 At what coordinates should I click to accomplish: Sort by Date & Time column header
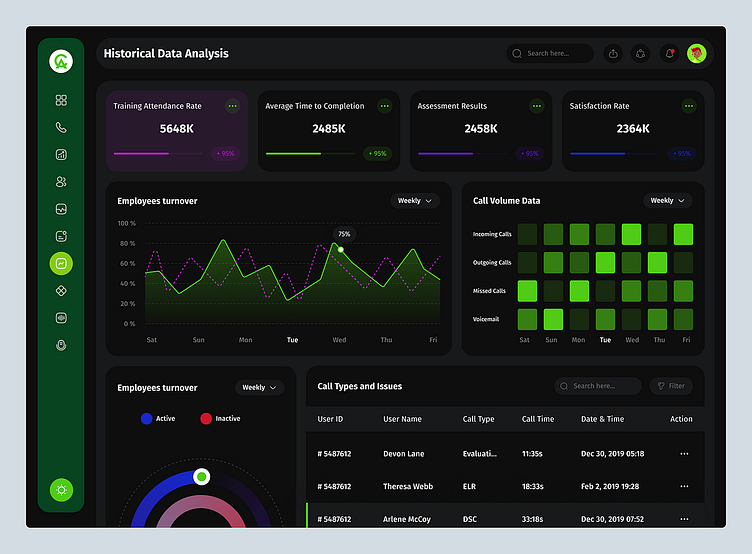pyautogui.click(x=602, y=419)
